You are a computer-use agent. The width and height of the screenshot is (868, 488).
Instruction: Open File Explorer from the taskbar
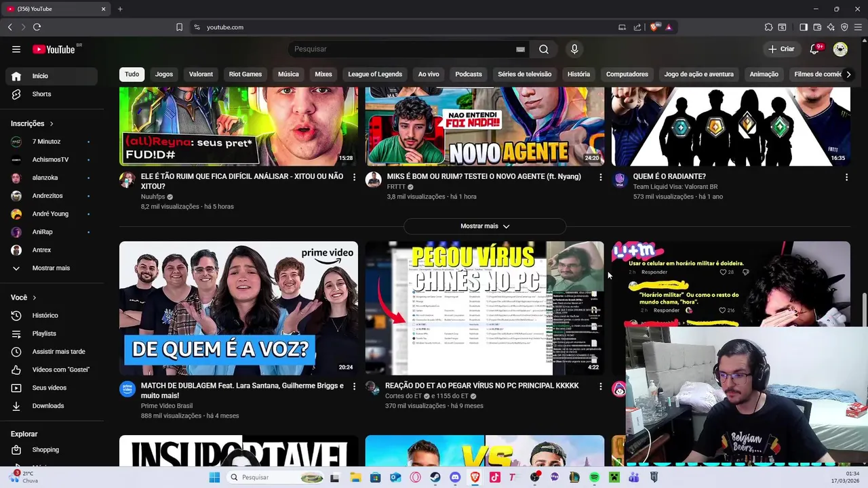click(x=355, y=477)
